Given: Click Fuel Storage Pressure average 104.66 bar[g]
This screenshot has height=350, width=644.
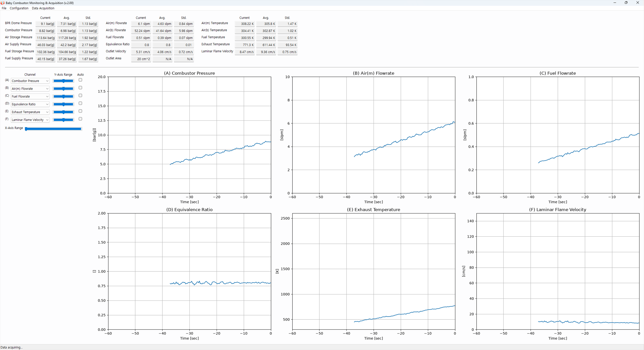Looking at the screenshot, I should click(67, 52).
